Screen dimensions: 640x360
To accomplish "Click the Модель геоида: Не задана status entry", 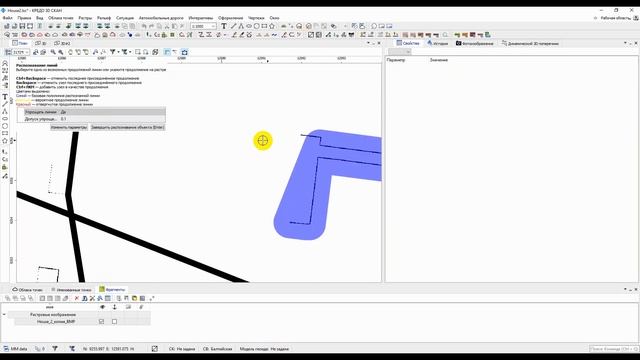I will [x=264, y=349].
